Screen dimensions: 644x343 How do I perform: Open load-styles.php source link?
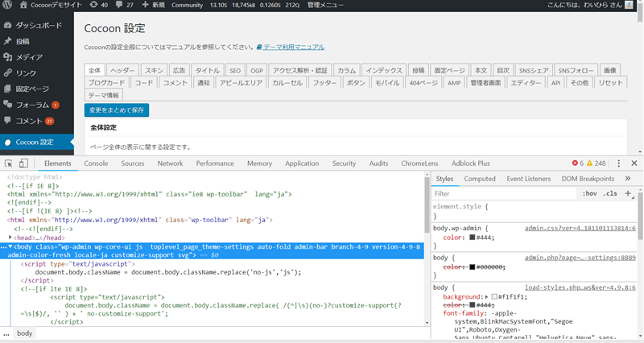(x=580, y=287)
